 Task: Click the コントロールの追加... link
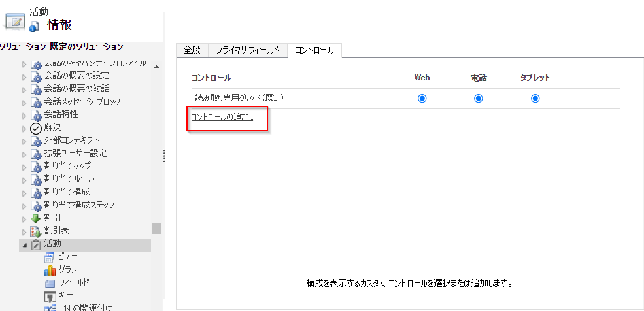[x=222, y=117]
